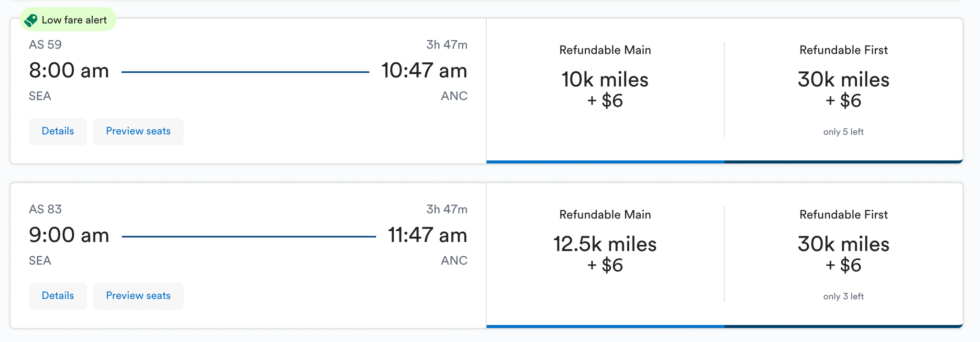The width and height of the screenshot is (980, 342).
Task: Click the flight route line for AS 83
Action: 249,235
